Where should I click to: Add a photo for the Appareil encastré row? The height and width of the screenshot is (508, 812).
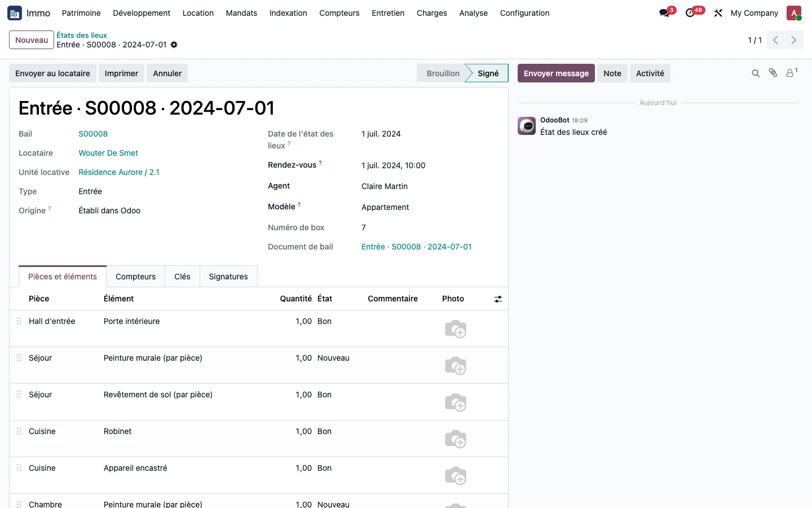(x=456, y=476)
